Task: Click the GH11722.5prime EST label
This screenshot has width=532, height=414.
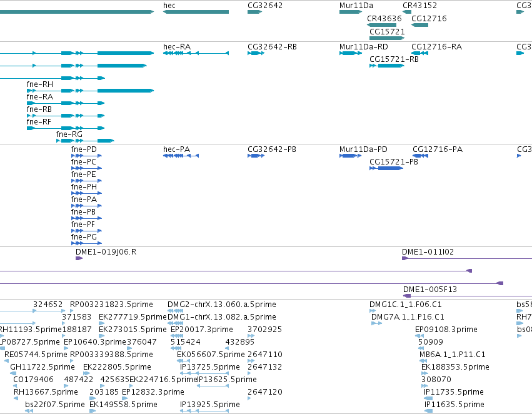Action: (x=43, y=368)
